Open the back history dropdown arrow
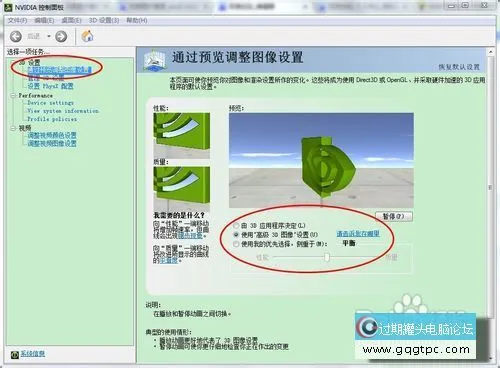The height and width of the screenshot is (368, 500). point(49,36)
